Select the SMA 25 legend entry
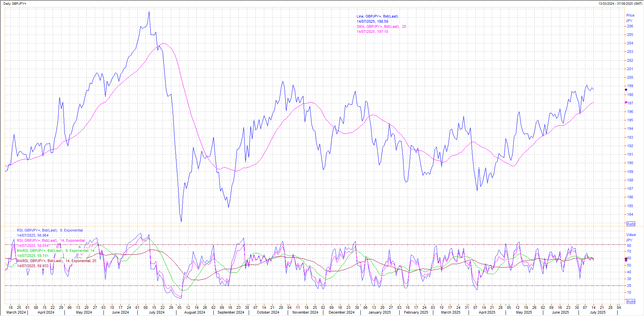The height and width of the screenshot is (316, 644). pos(381,26)
